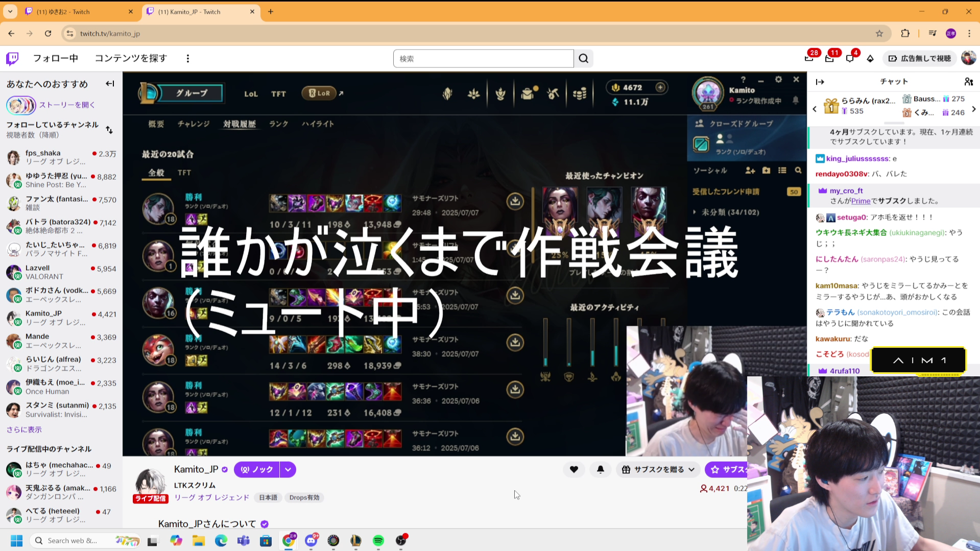This screenshot has width=980, height=551.
Task: Click the ノック button
Action: click(x=257, y=469)
